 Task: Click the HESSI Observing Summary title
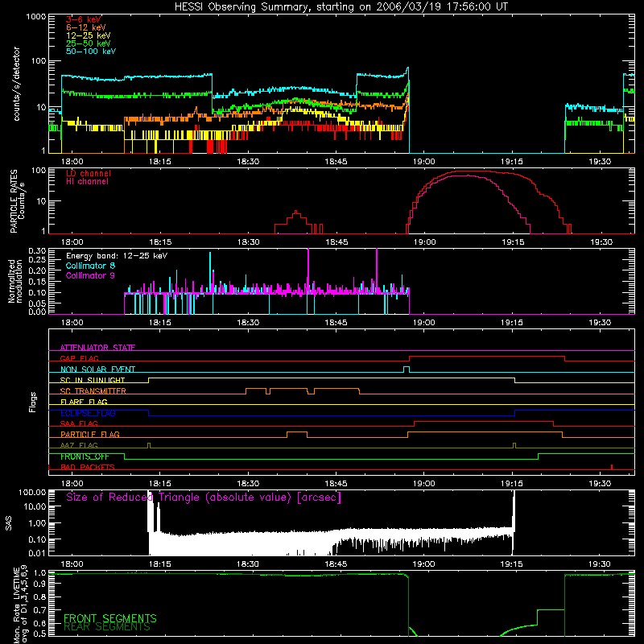[341, 7]
